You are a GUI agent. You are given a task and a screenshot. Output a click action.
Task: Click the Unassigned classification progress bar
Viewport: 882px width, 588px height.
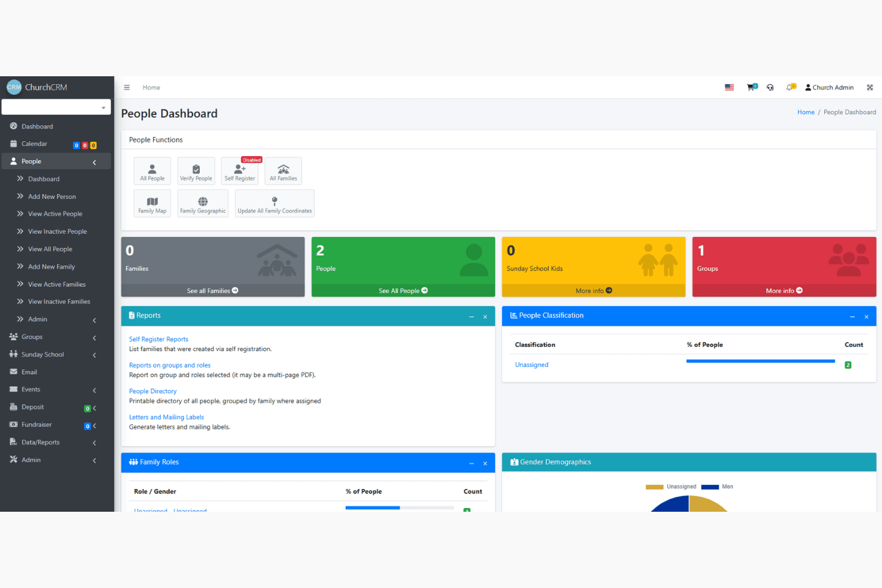760,361
